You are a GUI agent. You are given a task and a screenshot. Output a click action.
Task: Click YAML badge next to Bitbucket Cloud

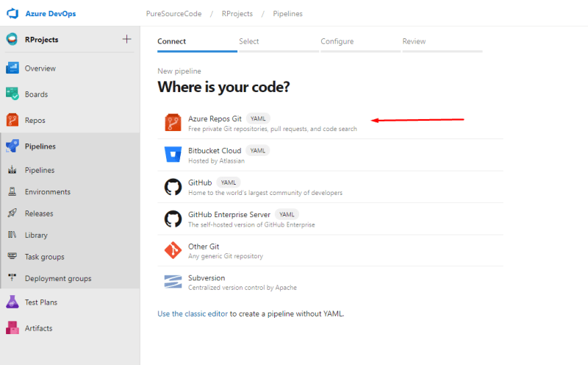258,151
